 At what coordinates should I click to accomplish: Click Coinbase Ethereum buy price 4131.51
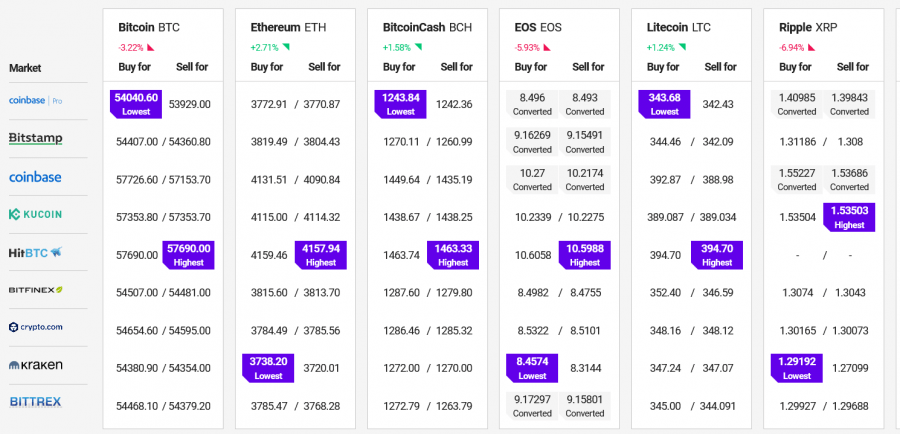[269, 180]
